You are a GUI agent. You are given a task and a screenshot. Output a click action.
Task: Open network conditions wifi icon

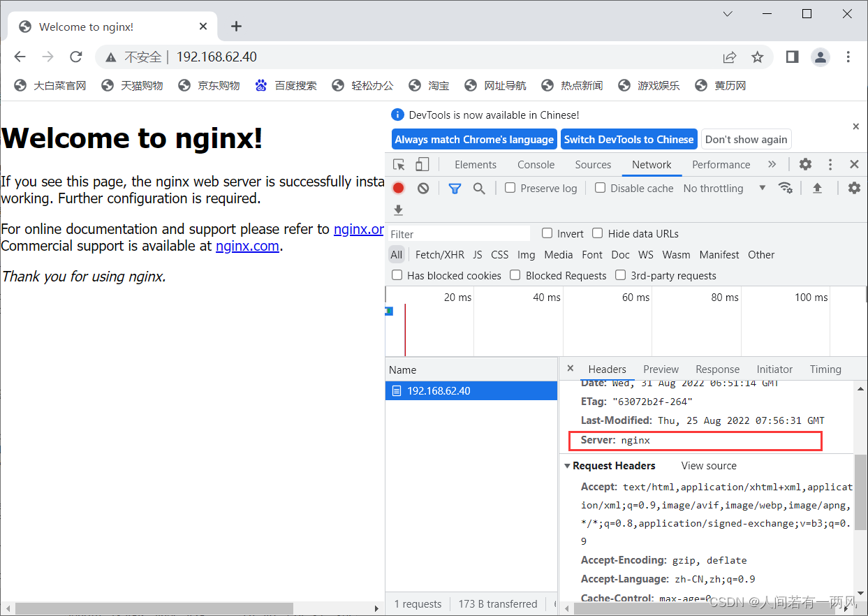786,188
